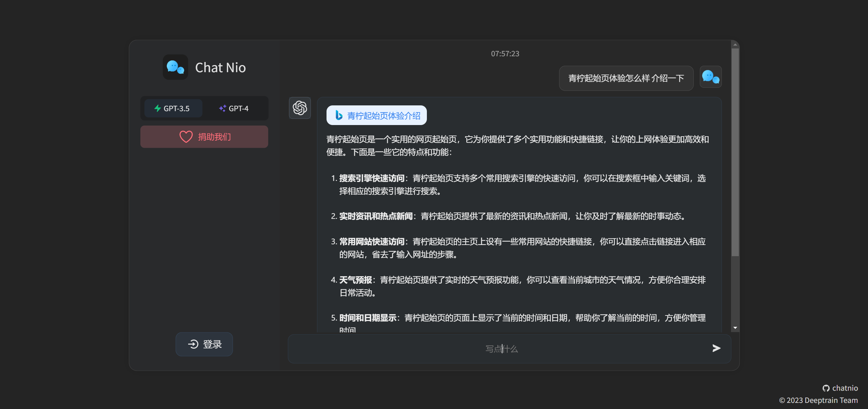Click the bold heading 常用网站快速访问
This screenshot has height=409, width=868.
[372, 242]
